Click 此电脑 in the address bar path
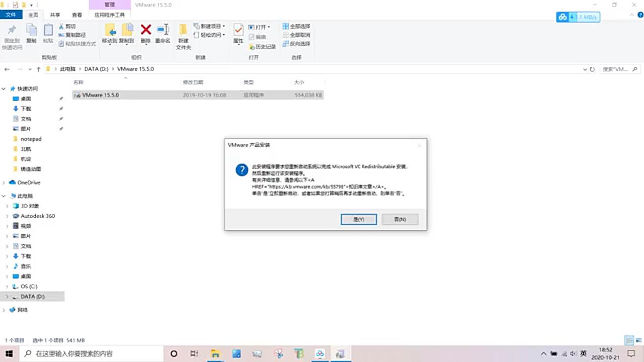This screenshot has height=362, width=644. tap(67, 69)
